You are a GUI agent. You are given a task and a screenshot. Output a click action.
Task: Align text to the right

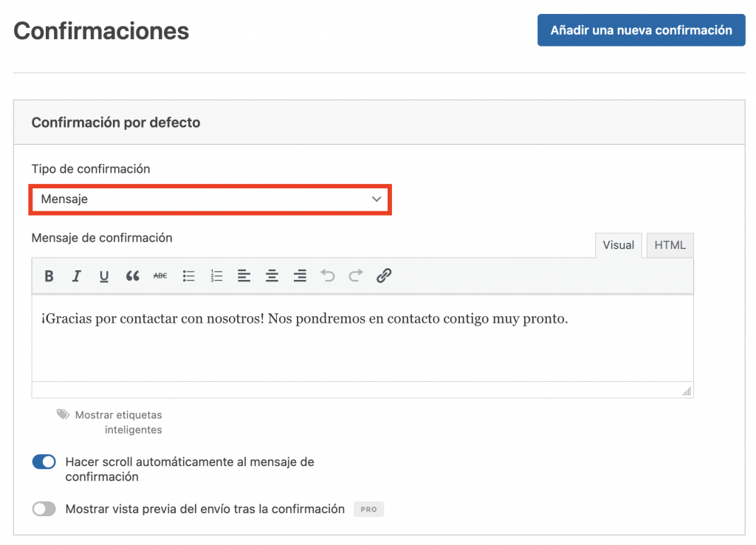coord(300,275)
